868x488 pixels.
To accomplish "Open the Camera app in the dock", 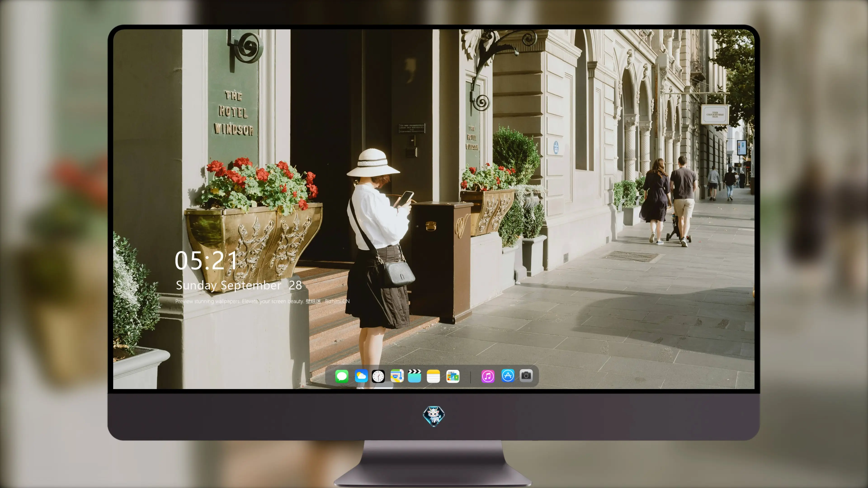I will 526,375.
